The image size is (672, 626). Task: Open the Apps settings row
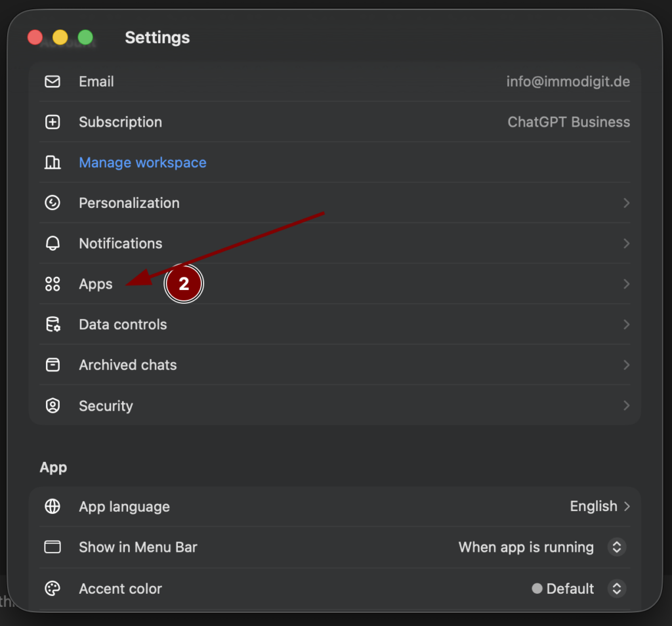[x=96, y=284]
